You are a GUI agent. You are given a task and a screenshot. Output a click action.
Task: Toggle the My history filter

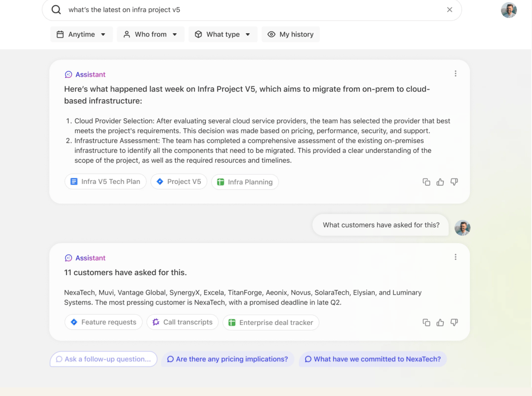click(290, 34)
